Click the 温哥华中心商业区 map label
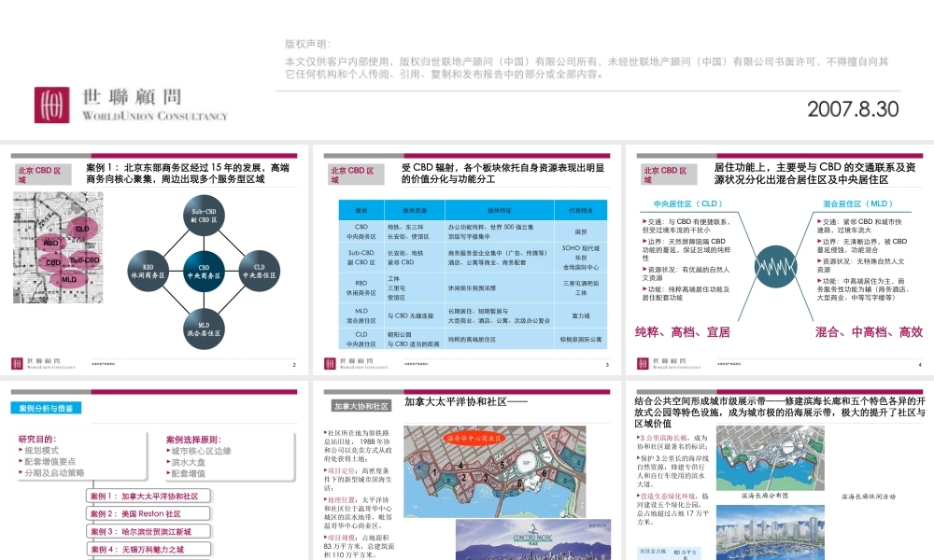Screen dimensions: 934x560 474,438
